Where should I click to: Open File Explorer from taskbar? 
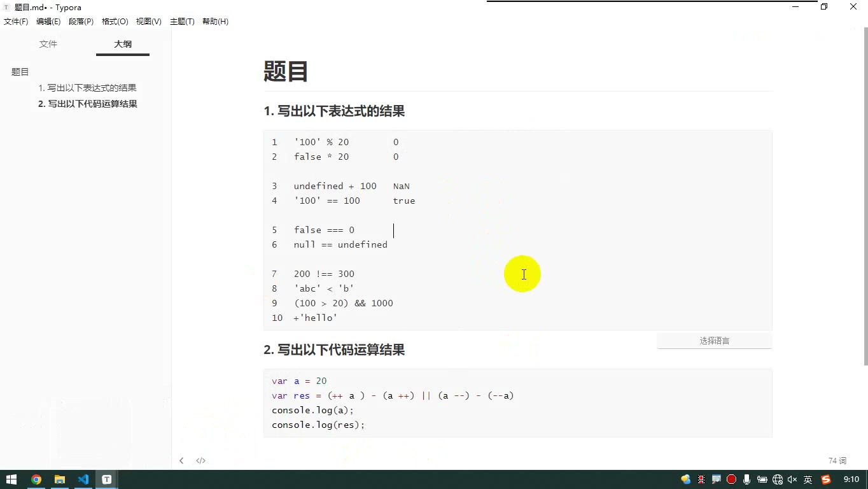60,479
